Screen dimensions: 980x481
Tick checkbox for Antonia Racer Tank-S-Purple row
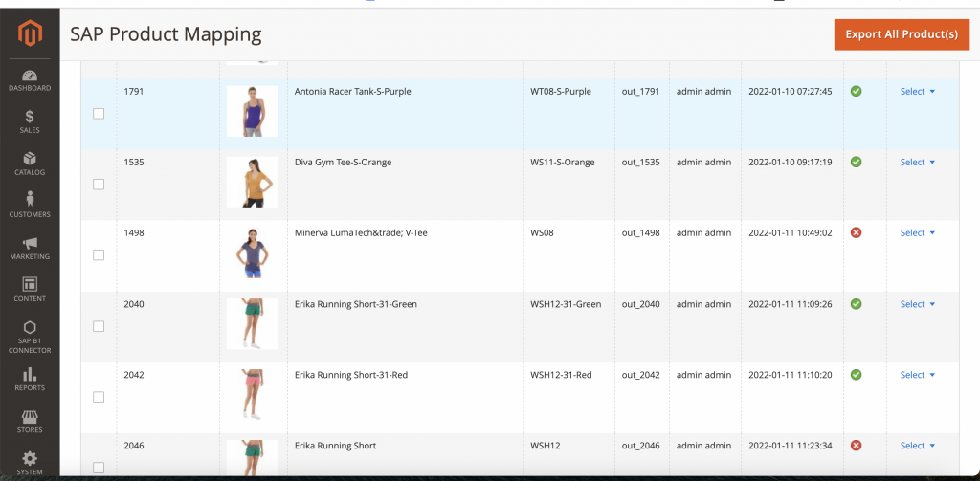click(x=99, y=114)
